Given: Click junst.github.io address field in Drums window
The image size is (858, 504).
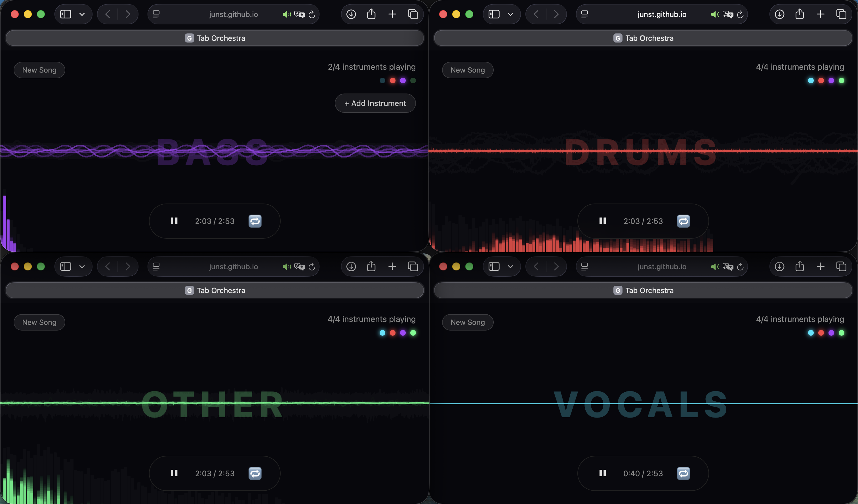Looking at the screenshot, I should point(662,14).
